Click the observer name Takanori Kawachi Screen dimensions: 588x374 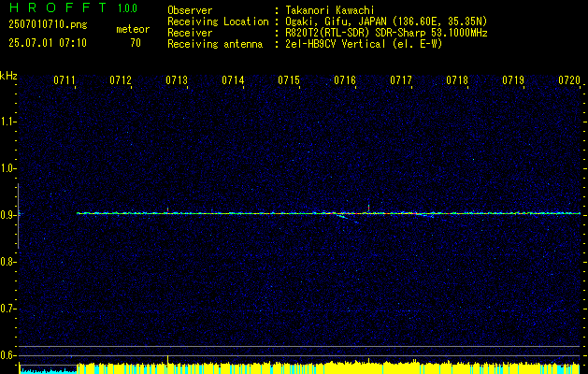[330, 10]
